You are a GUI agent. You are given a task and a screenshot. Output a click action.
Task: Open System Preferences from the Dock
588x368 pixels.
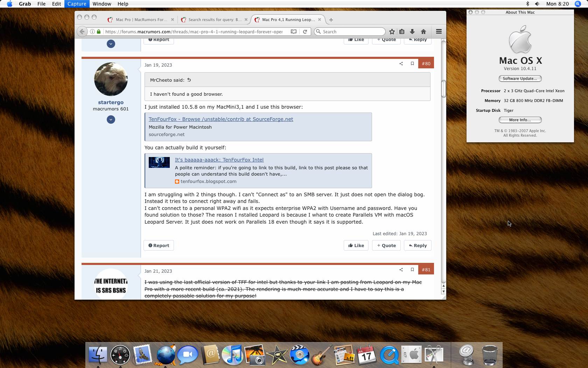[x=412, y=355]
